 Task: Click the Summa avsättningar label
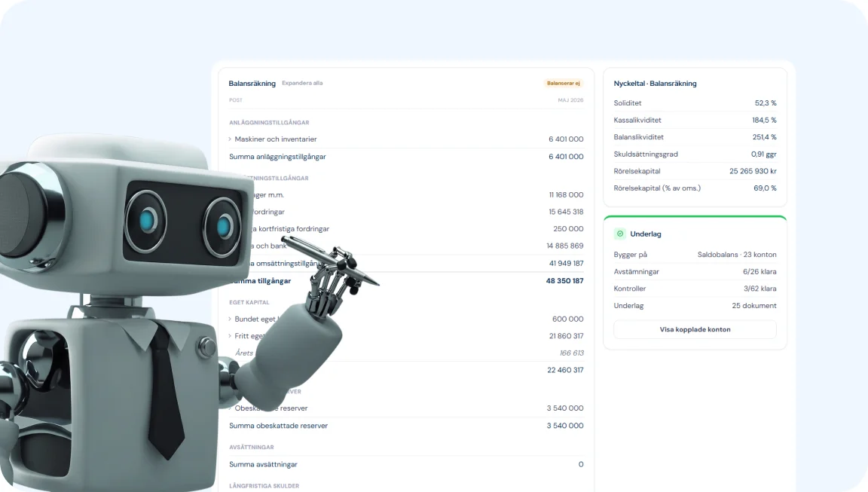click(263, 464)
